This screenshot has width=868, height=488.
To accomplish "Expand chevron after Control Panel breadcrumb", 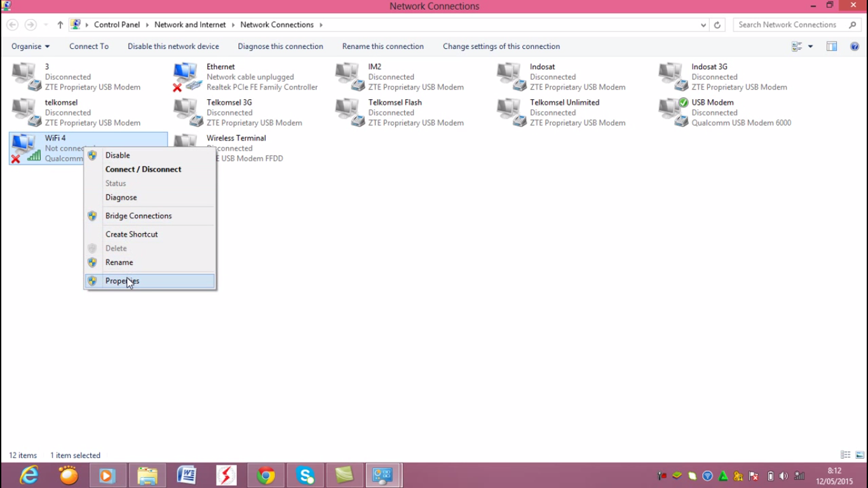I will point(147,25).
